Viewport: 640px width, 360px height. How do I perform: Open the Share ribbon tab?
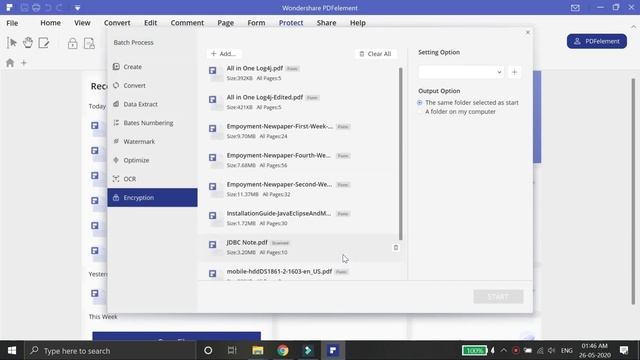(326, 23)
